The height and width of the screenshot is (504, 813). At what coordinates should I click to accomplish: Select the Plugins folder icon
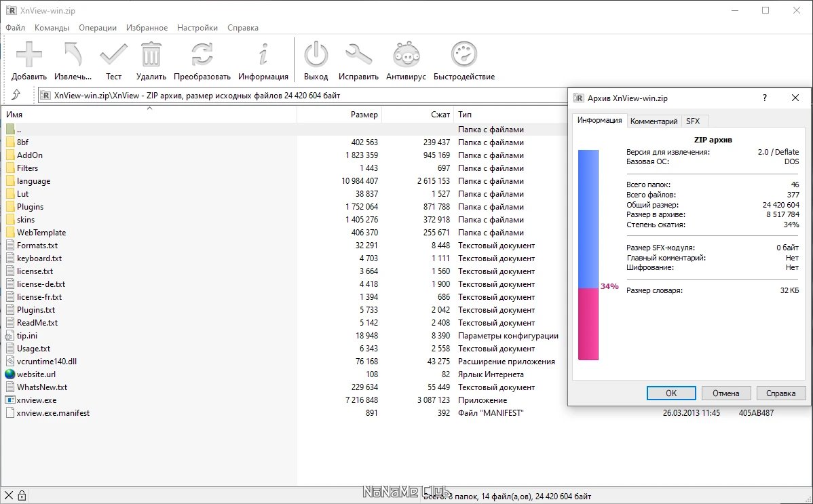coord(10,206)
